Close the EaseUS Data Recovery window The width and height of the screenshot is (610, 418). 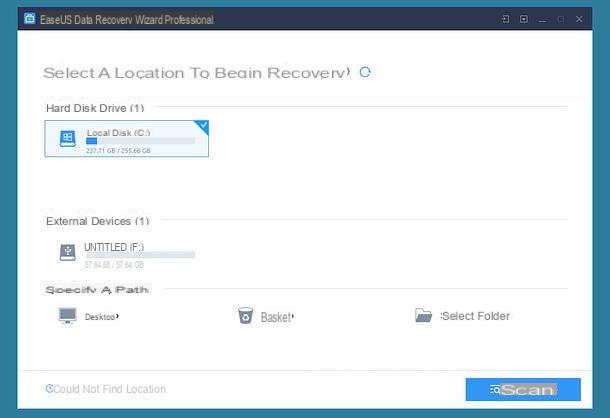(579, 19)
